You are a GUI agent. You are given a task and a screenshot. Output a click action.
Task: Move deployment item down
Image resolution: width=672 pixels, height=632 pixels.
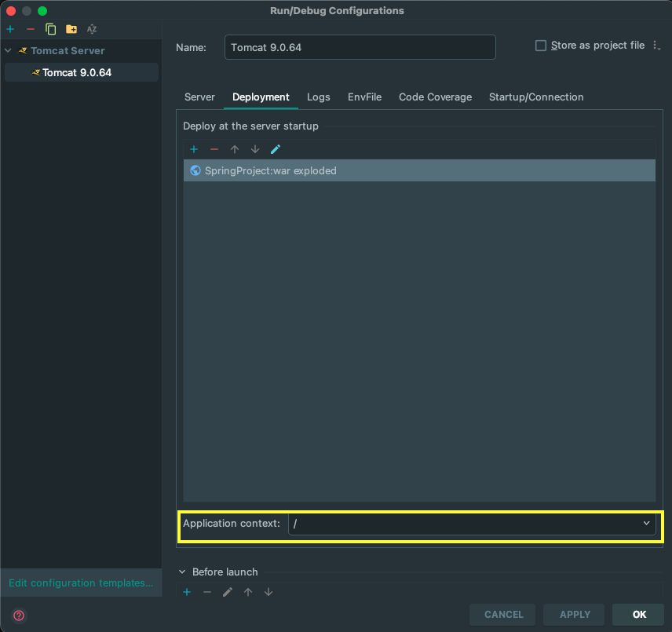[255, 149]
